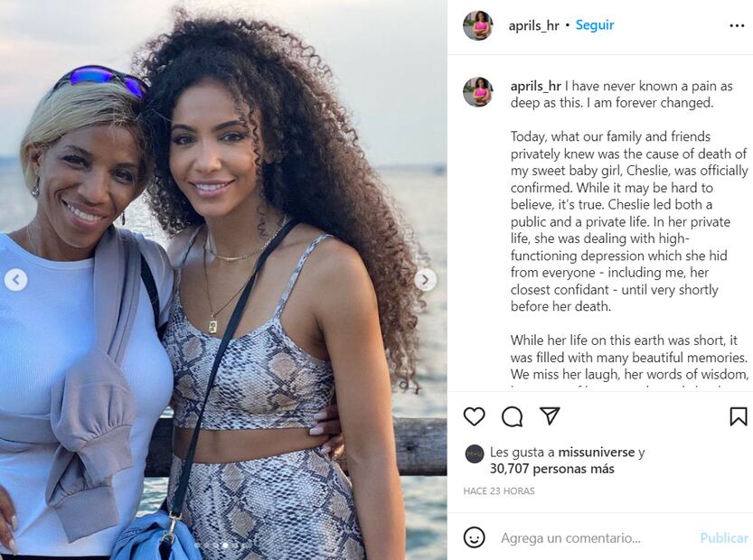Save post with the bookmark icon
Screen dimensions: 753x560
click(x=739, y=416)
